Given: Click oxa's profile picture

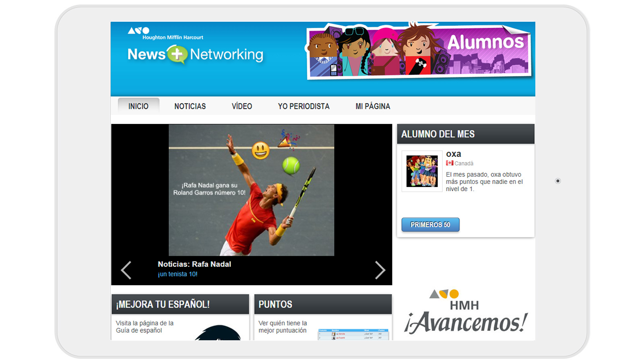Looking at the screenshot, I should [x=422, y=171].
